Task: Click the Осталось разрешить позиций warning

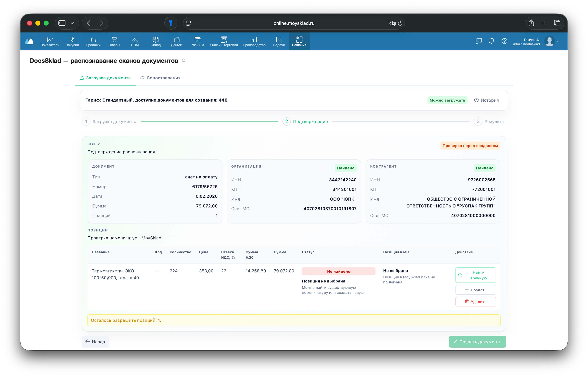Action: 294,320
